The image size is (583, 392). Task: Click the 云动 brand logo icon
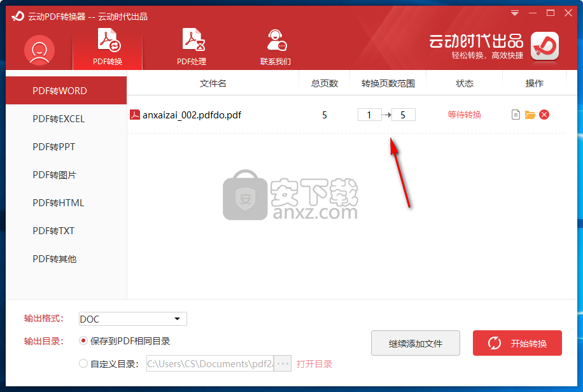click(x=545, y=46)
